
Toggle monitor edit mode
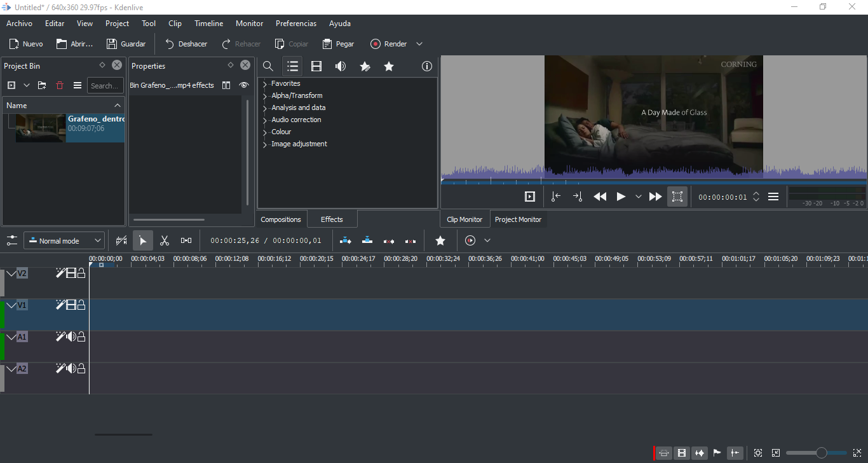click(677, 197)
